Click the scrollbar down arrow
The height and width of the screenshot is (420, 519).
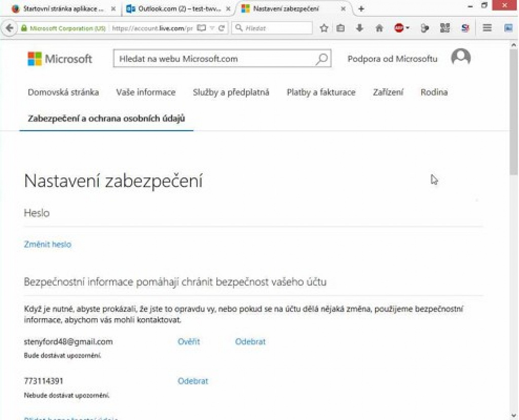(x=514, y=415)
